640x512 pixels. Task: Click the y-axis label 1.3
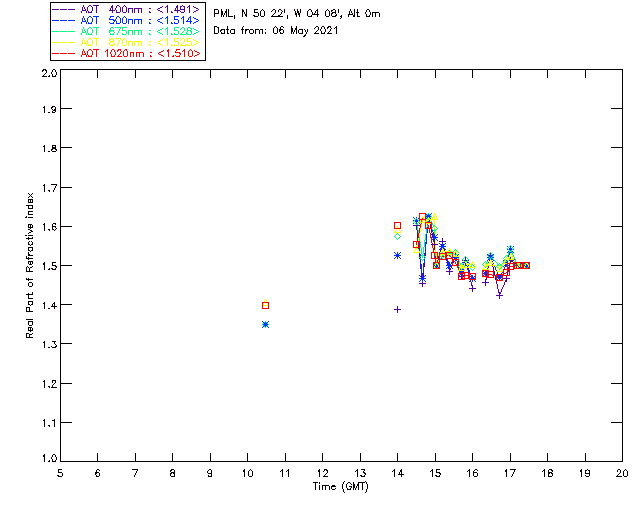pos(50,344)
